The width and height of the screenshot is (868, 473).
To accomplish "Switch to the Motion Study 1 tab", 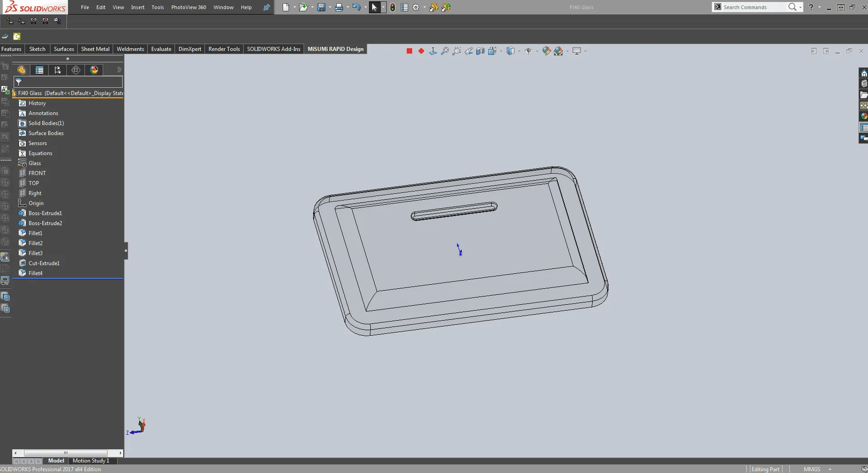I will pyautogui.click(x=91, y=461).
